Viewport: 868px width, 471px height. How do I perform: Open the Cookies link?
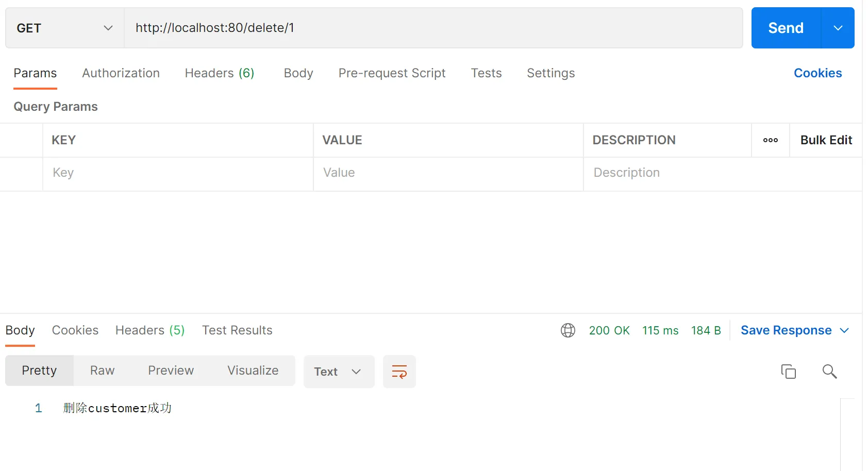tap(817, 73)
